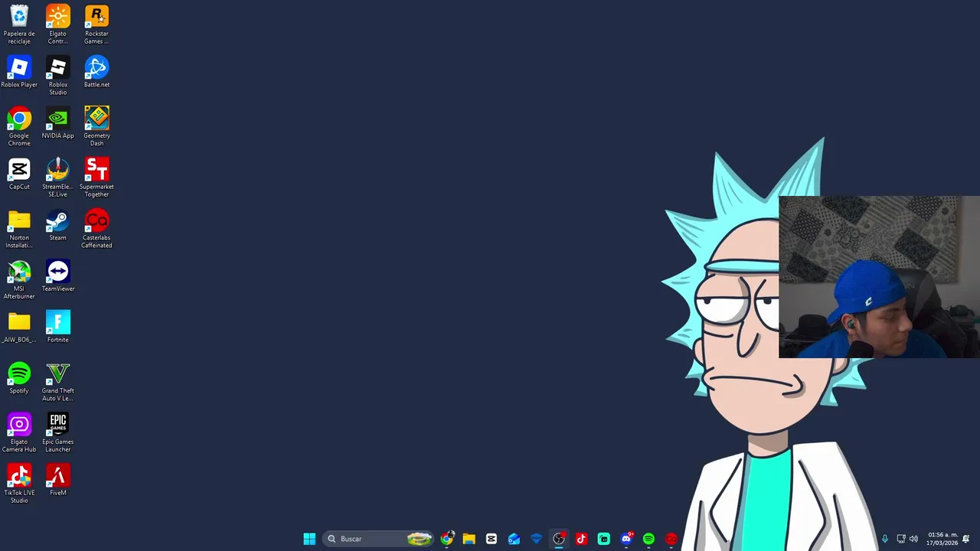Select the _AIW_BO6_ folder on desktop
The image size is (980, 551).
click(19, 328)
